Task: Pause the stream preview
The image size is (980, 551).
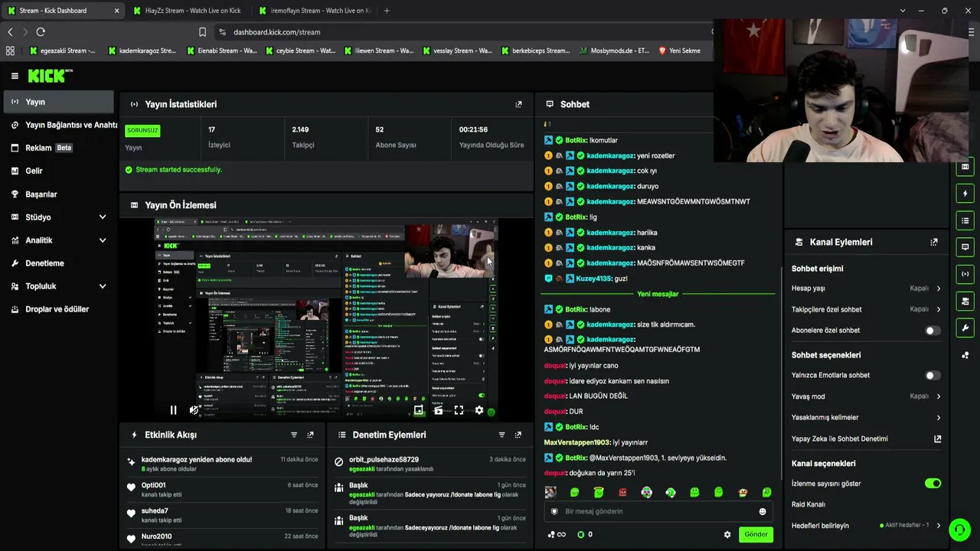Action: (x=173, y=410)
